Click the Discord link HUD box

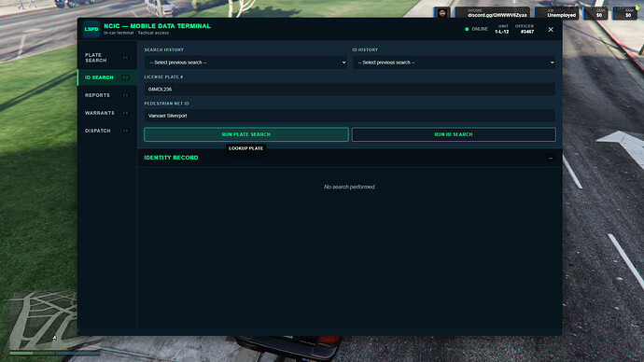pyautogui.click(x=492, y=13)
